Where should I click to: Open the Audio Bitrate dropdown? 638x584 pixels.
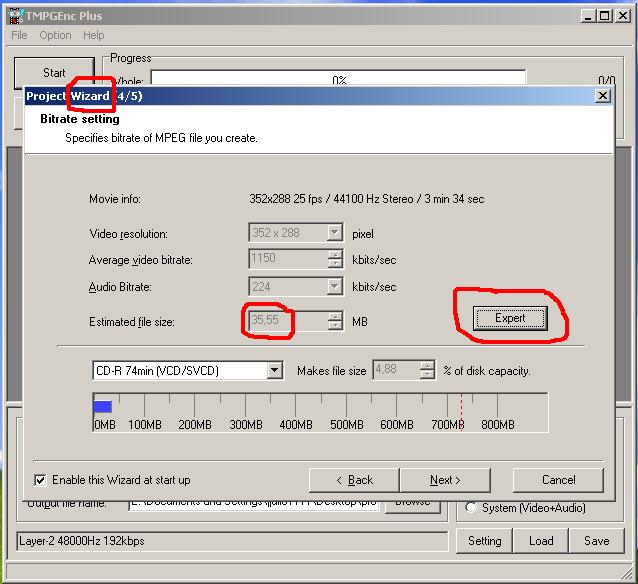click(x=334, y=287)
